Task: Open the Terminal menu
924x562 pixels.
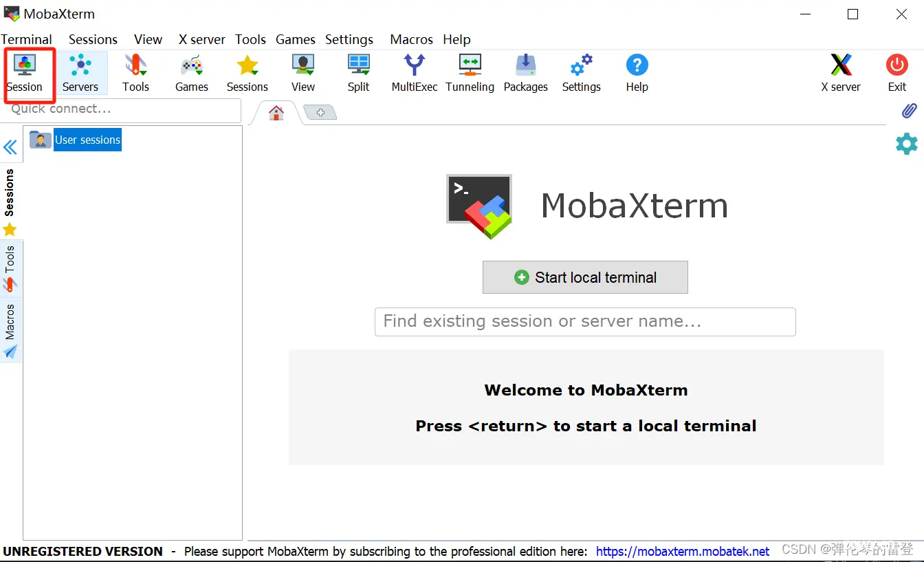Action: pos(27,39)
